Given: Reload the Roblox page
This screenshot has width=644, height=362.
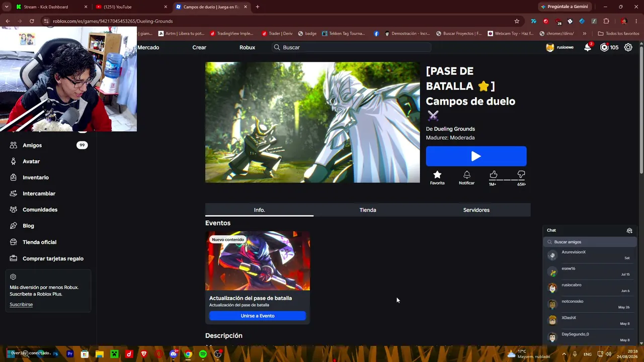Looking at the screenshot, I should point(32,21).
